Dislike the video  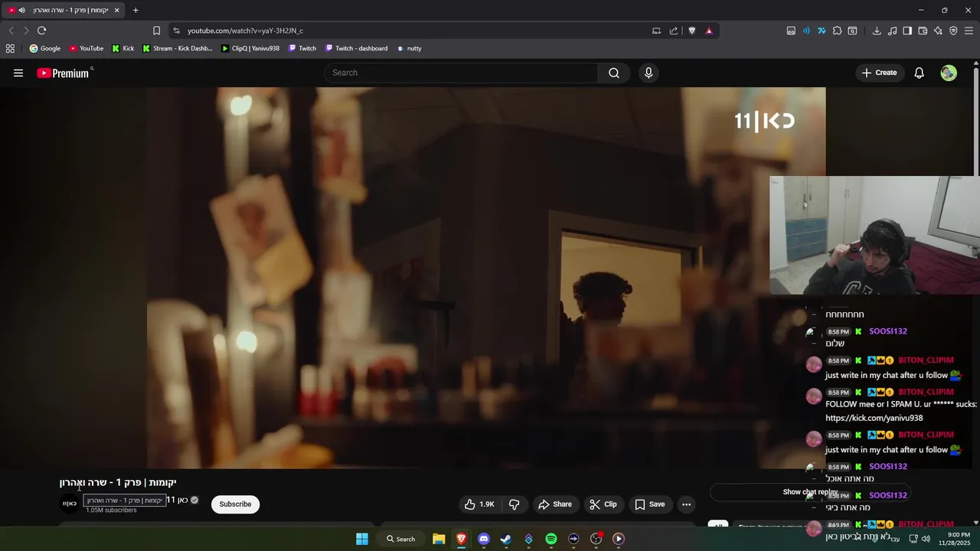click(514, 504)
